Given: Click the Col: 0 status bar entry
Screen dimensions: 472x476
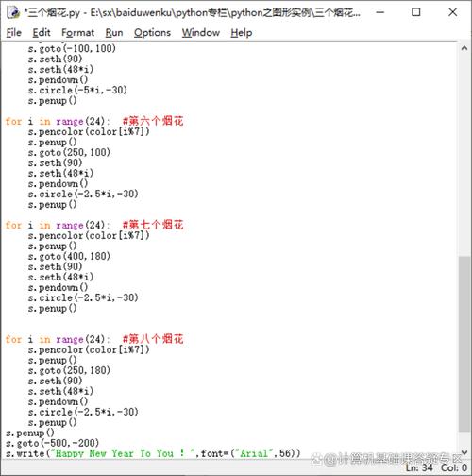Looking at the screenshot, I should point(454,467).
